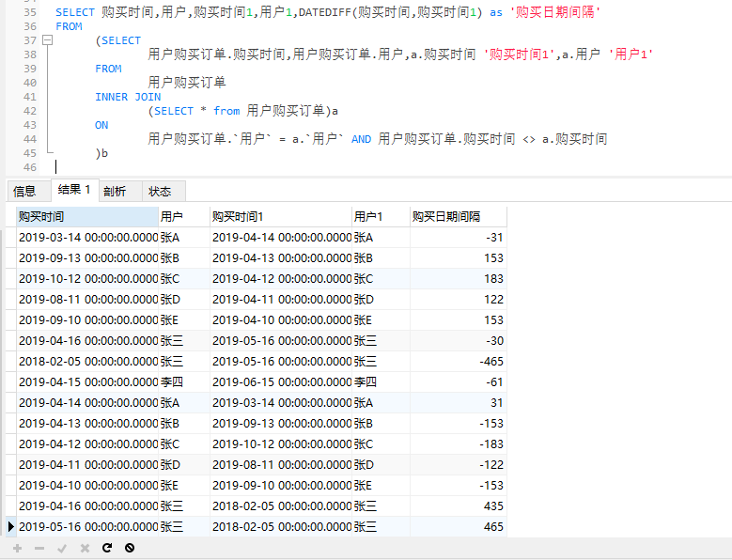Switch to the 信息 tab
The width and height of the screenshot is (732, 560).
pyautogui.click(x=24, y=191)
